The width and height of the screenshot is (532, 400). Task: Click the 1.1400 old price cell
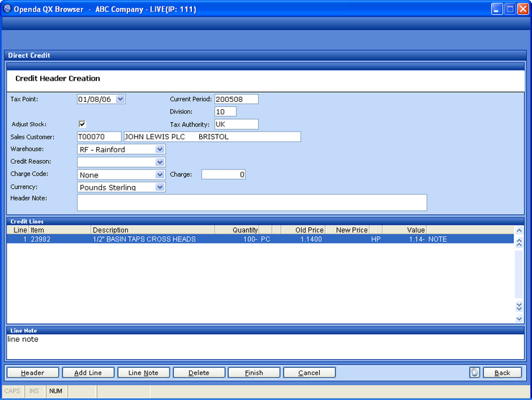click(311, 239)
